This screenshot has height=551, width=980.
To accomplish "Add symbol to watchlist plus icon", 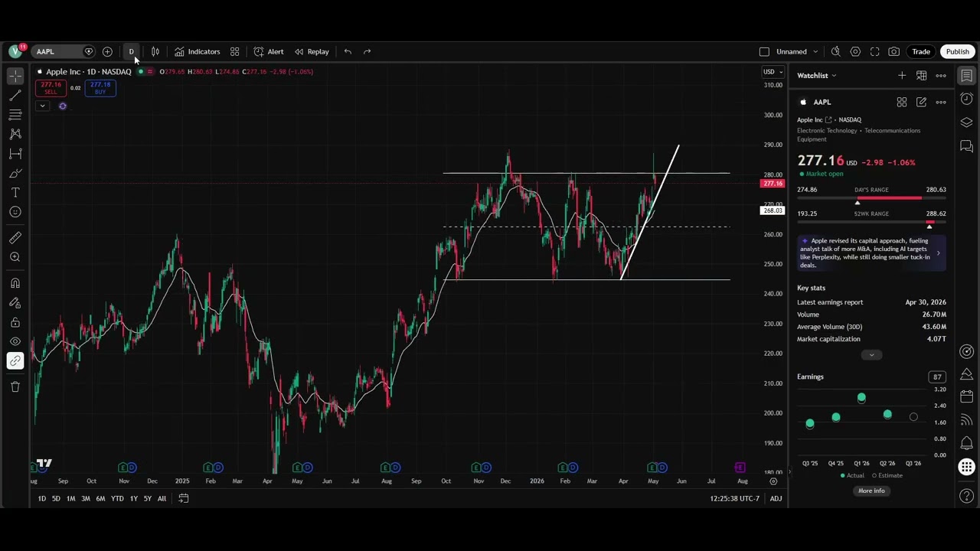I will [x=902, y=75].
